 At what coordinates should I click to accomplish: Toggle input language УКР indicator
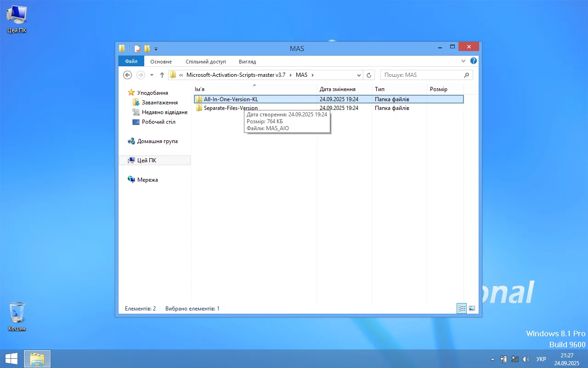[541, 359]
